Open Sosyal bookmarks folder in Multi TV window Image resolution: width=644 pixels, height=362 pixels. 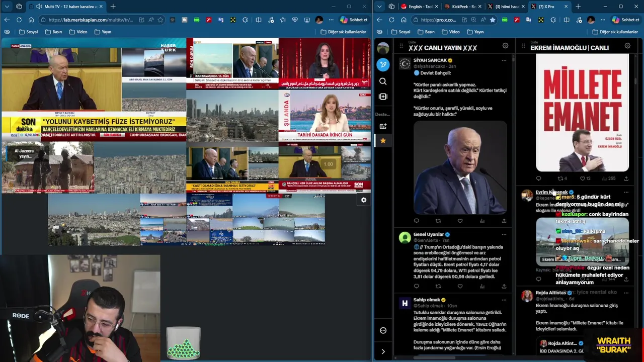pyautogui.click(x=28, y=32)
